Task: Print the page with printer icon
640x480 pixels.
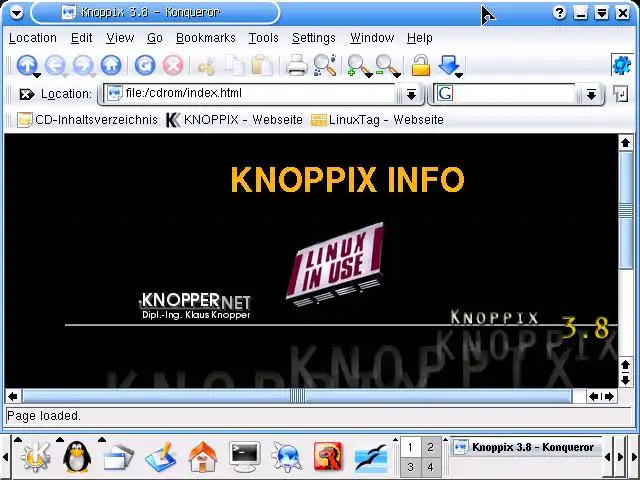Action: (296, 65)
